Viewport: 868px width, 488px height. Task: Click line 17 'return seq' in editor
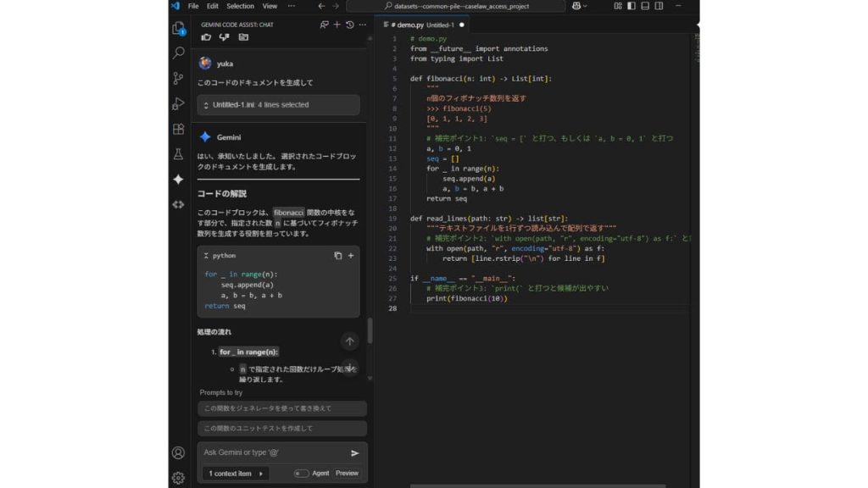point(447,198)
